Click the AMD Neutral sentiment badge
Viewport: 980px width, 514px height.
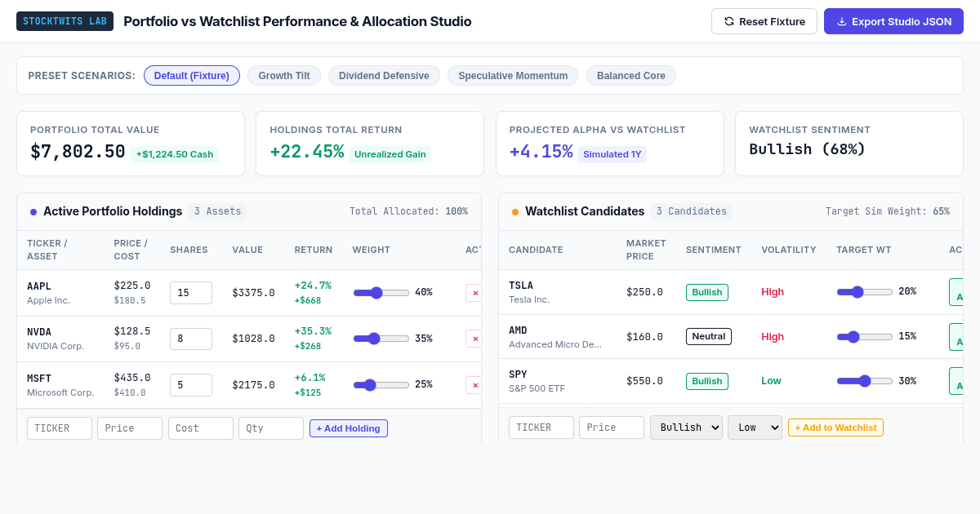(x=709, y=336)
